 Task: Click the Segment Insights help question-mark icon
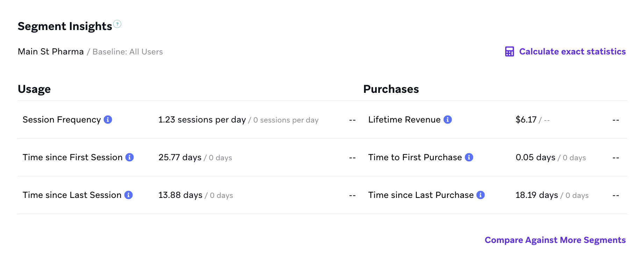point(117,24)
